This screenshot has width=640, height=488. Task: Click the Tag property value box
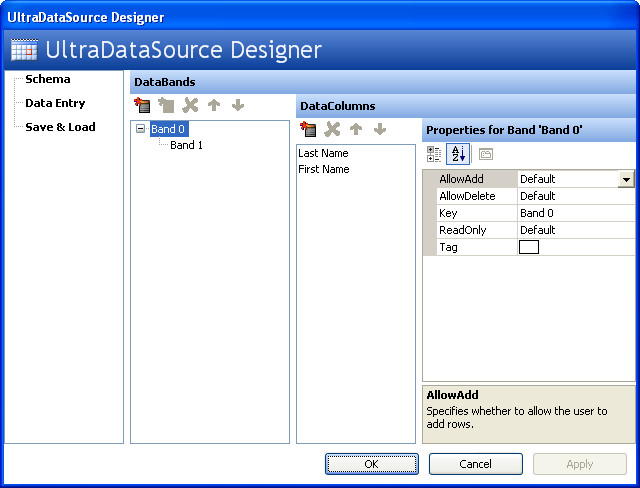529,247
